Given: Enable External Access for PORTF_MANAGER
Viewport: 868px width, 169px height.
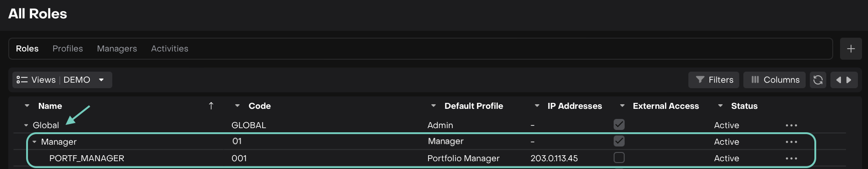Looking at the screenshot, I should (619, 158).
